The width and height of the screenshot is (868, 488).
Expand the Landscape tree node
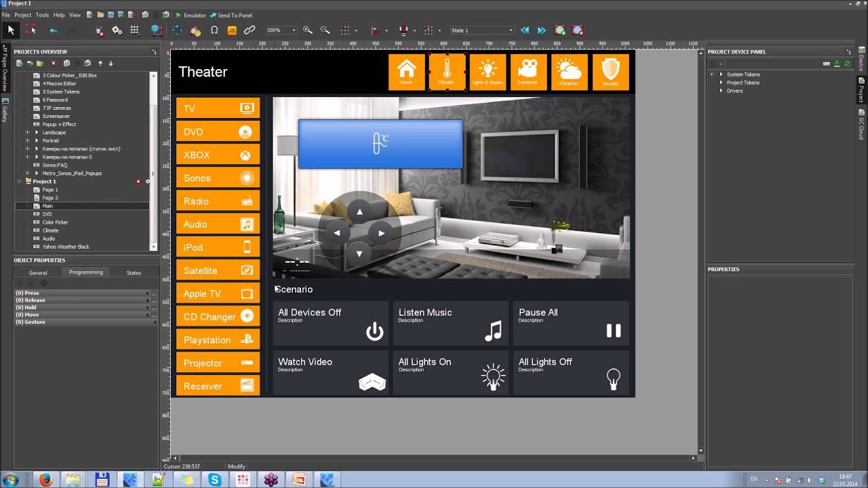point(27,132)
